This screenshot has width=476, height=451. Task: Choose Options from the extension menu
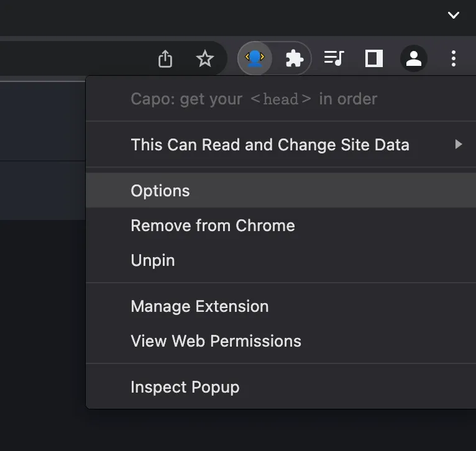pyautogui.click(x=281, y=191)
